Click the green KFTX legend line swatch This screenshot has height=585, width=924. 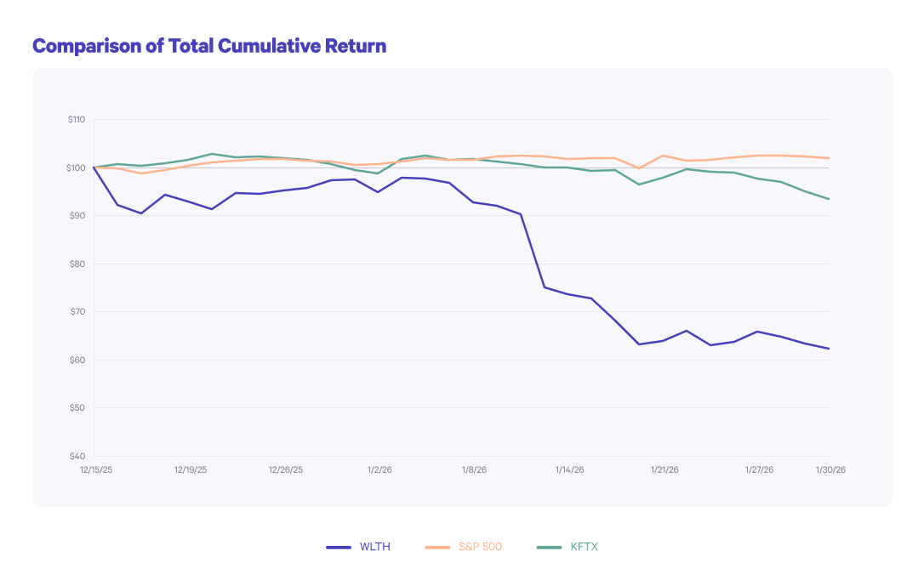[x=550, y=547]
